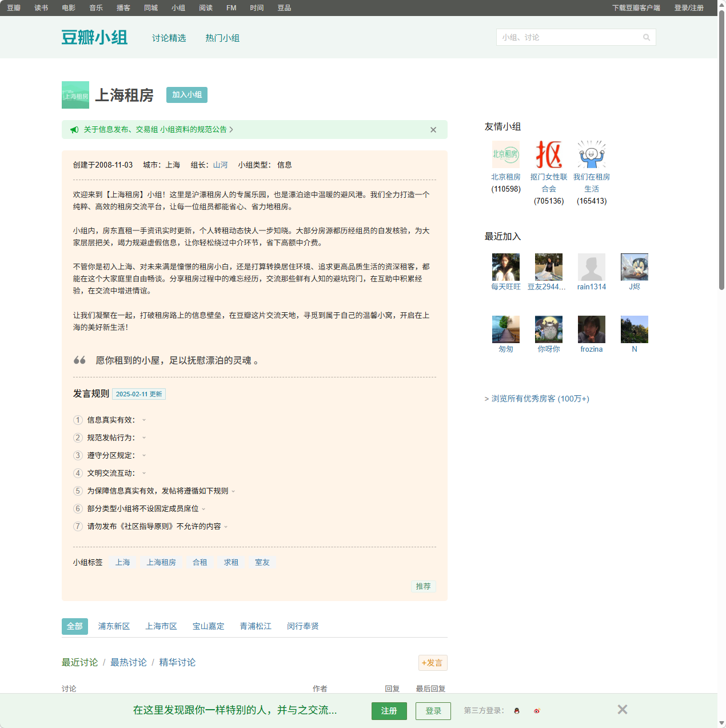This screenshot has width=726, height=728.
Task: Open the 我们在租房生活 group icon
Action: [x=591, y=153]
